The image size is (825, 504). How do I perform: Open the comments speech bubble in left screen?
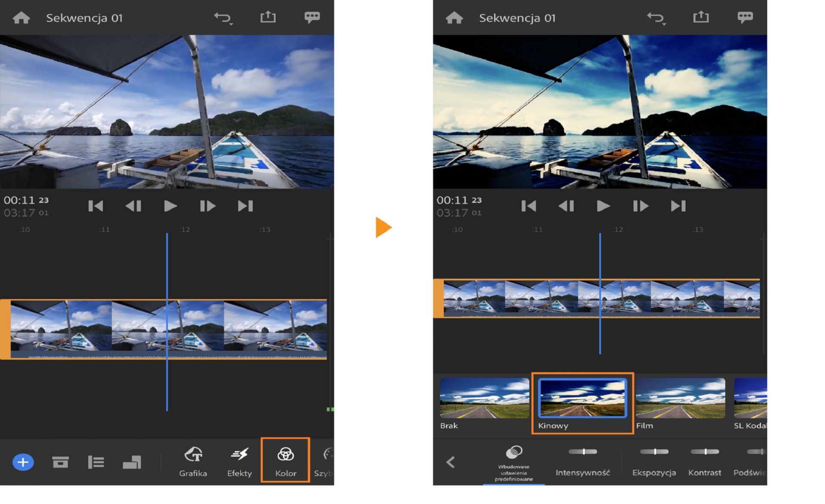(312, 17)
